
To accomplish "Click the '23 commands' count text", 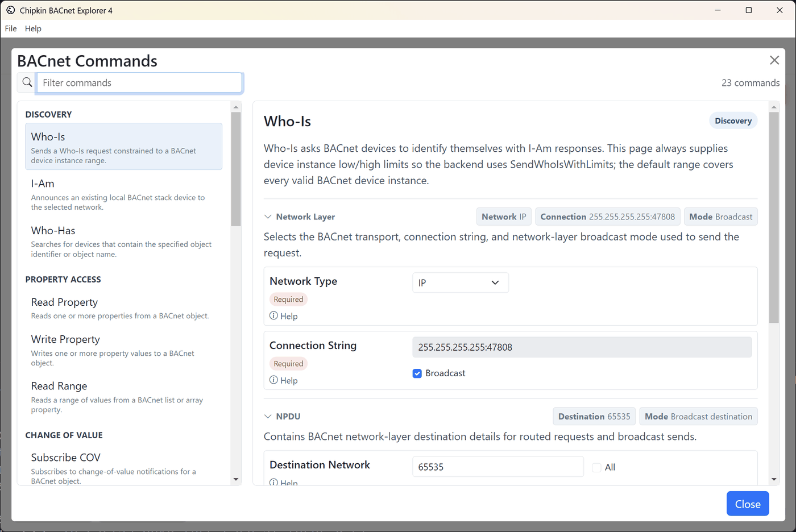I will point(751,82).
